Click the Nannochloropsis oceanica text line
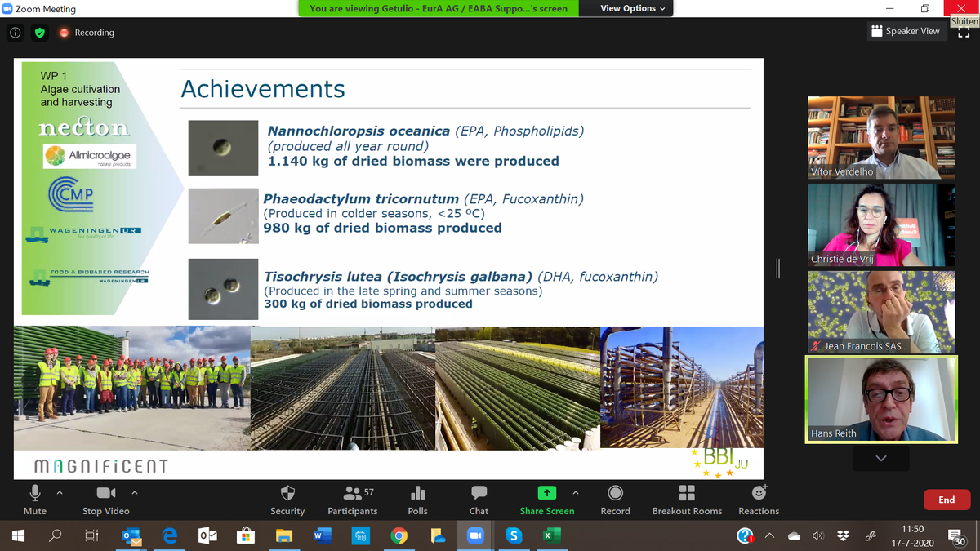Viewport: 980px width, 551px height. tap(425, 131)
